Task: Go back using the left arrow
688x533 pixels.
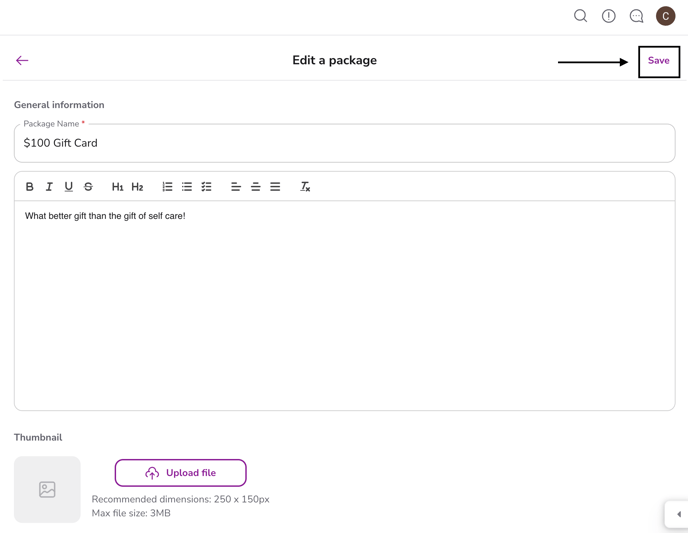Action: [22, 61]
